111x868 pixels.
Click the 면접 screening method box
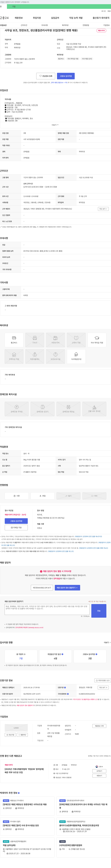click(43, 496)
